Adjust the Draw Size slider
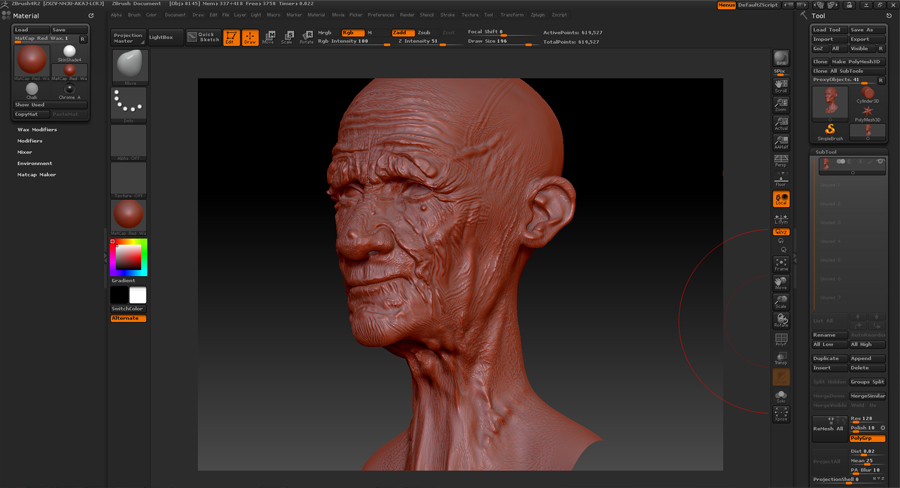900x488 pixels. point(505,42)
